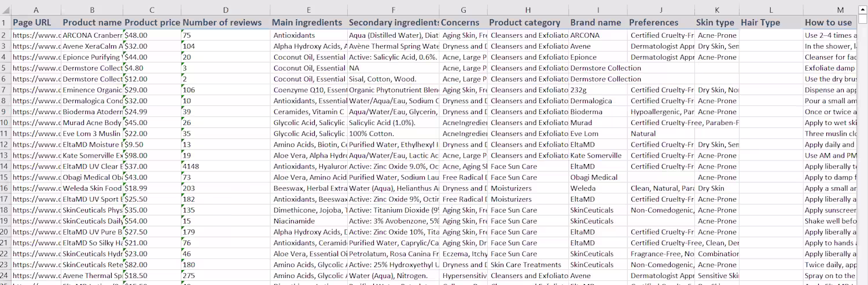The width and height of the screenshot is (868, 285).
Task: Select the secondary ingredients cell 'NA'
Action: (x=393, y=68)
